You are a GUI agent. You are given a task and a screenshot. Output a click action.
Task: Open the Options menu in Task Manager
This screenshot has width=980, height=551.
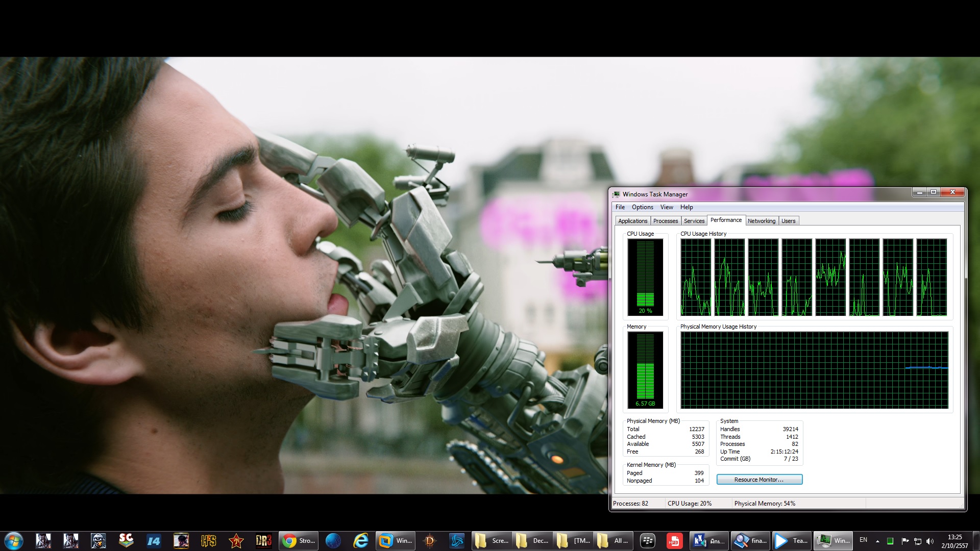point(642,207)
